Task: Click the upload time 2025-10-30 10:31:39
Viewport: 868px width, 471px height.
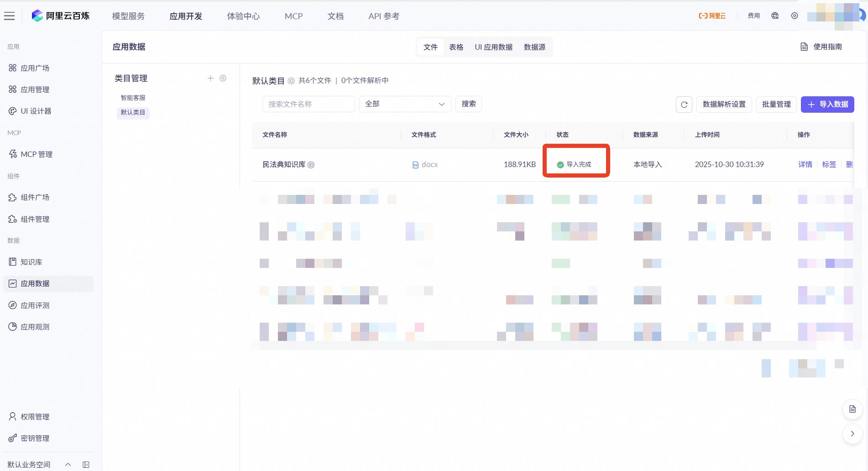Action: [729, 164]
